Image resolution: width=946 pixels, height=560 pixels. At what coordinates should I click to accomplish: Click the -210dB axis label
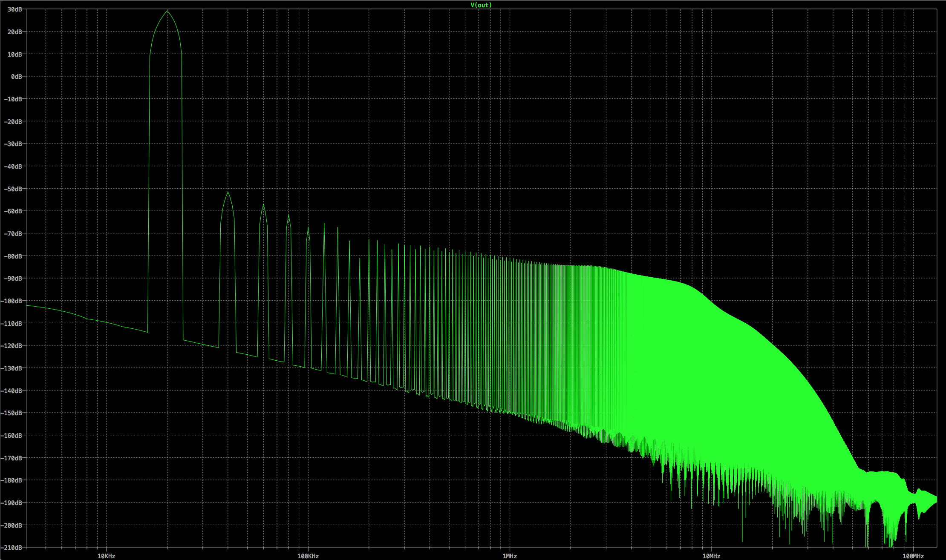(x=11, y=548)
